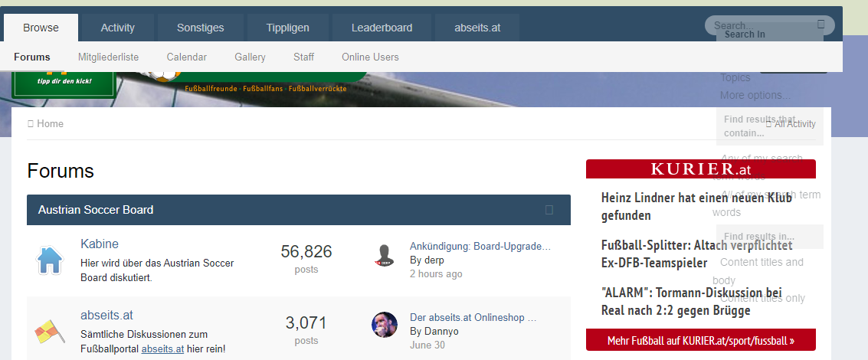Screen dimensions: 868x360
Task: Click the KURIER.at logo banner
Action: click(x=701, y=169)
